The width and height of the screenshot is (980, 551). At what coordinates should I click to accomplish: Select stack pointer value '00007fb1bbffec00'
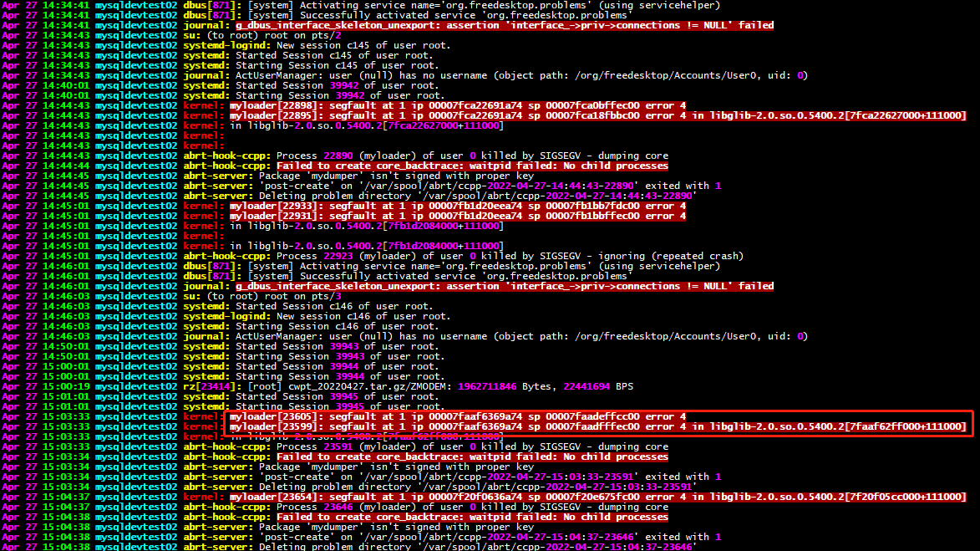coord(592,216)
